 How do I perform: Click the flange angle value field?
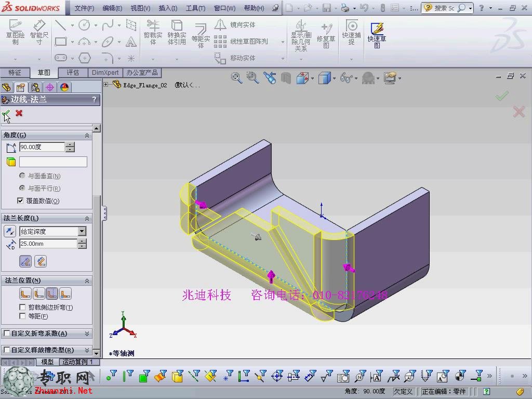[x=42, y=147]
